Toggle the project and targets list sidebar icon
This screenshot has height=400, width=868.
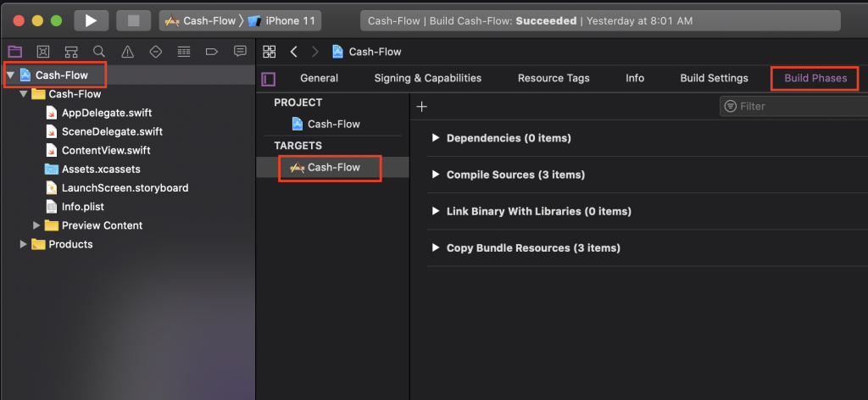(269, 79)
